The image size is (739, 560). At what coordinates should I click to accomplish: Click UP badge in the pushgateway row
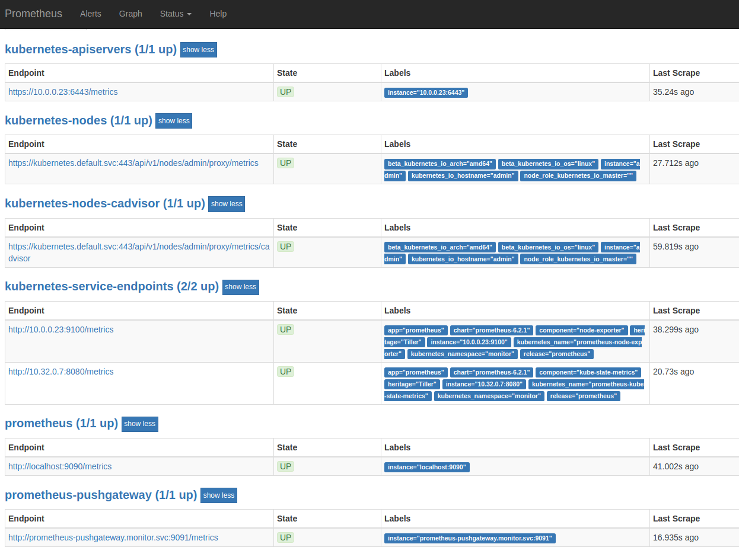(286, 537)
